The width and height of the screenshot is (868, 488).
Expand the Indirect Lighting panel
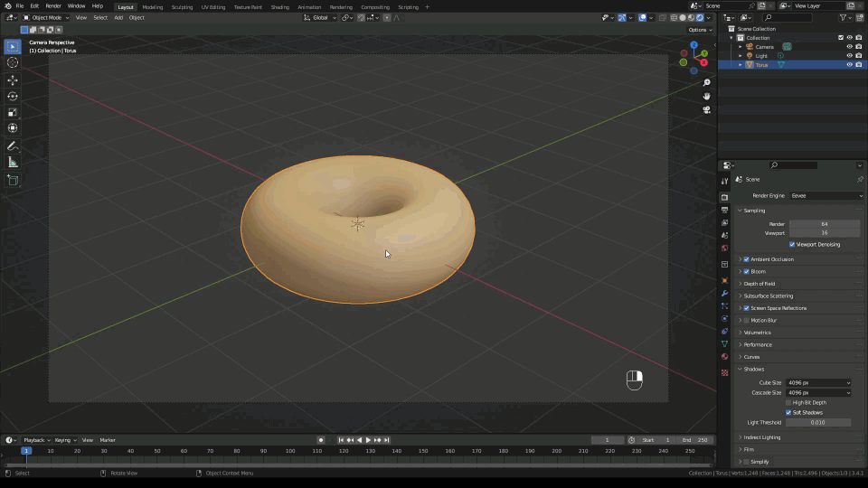(761, 437)
